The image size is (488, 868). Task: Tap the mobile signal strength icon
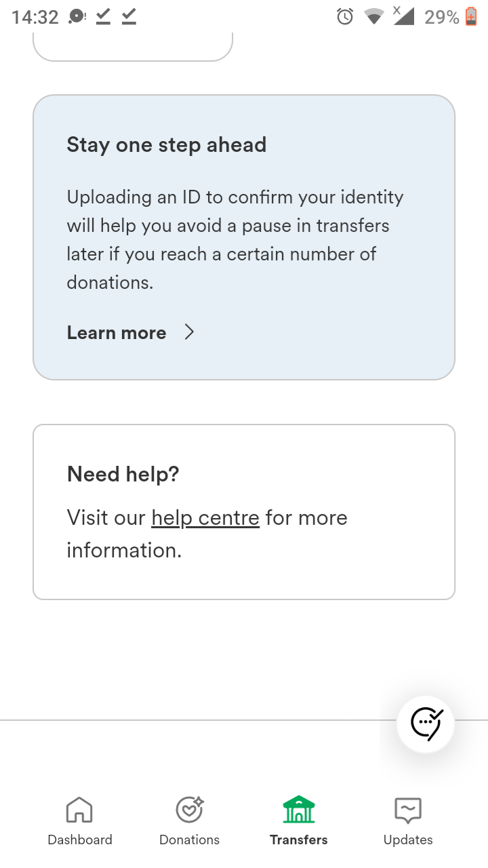pos(403,16)
